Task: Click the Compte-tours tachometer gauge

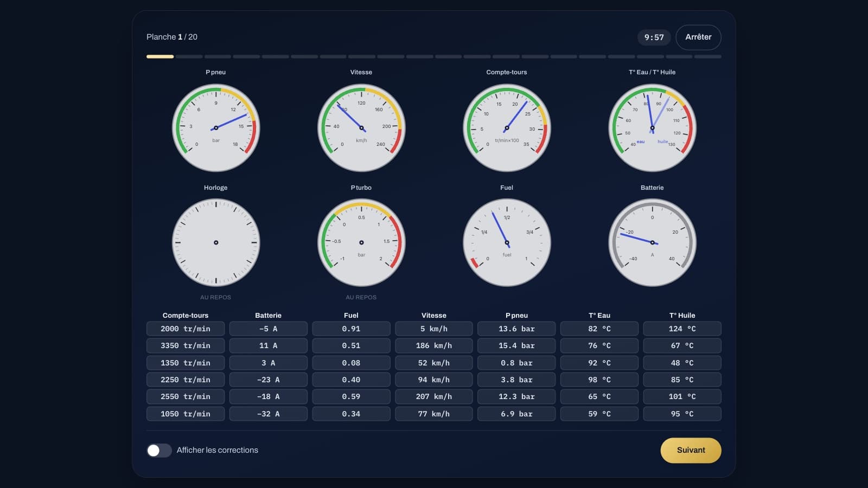Action: tap(507, 128)
